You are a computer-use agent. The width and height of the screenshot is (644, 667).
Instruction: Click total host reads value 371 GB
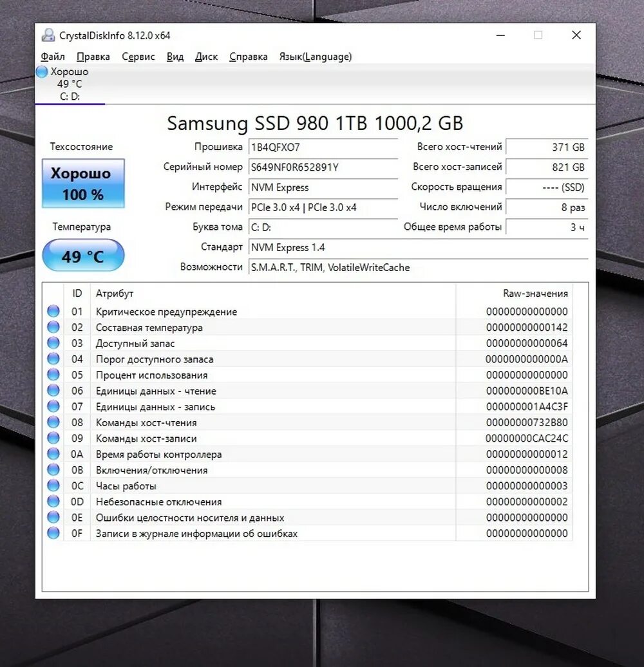click(x=547, y=147)
